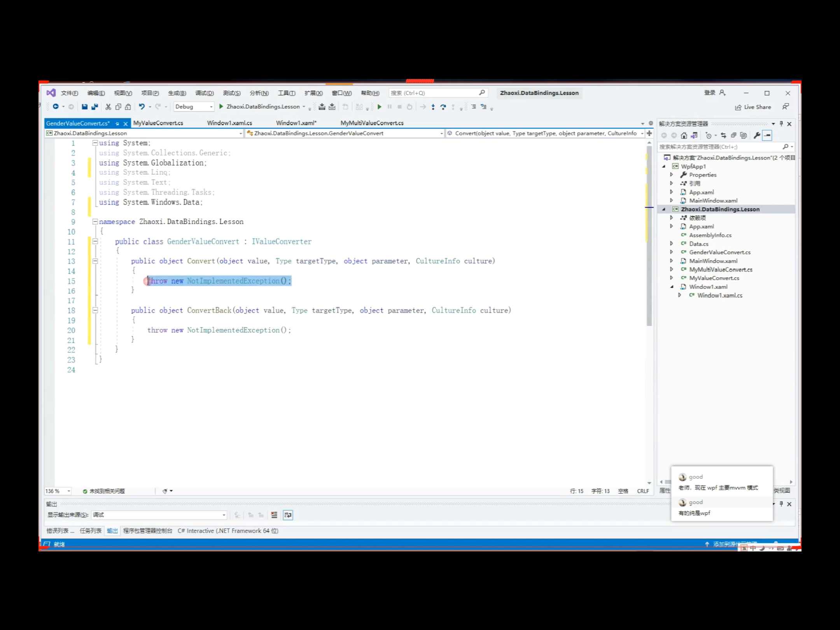Switch to the MyMultiValueConvert.cs tab

pos(372,123)
